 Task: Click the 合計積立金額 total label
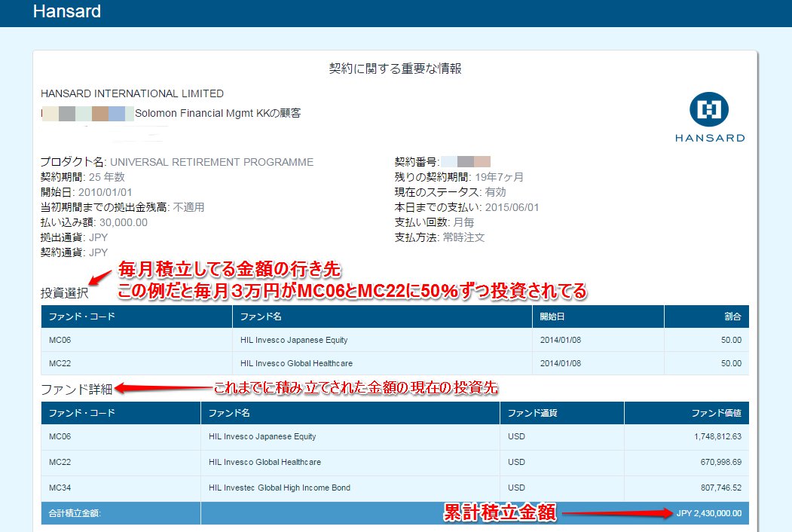pyautogui.click(x=75, y=513)
